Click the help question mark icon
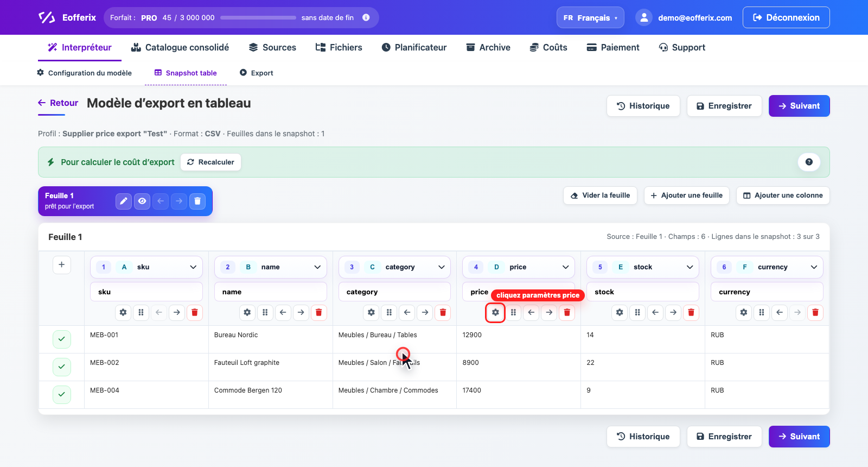868x467 pixels. click(x=809, y=162)
